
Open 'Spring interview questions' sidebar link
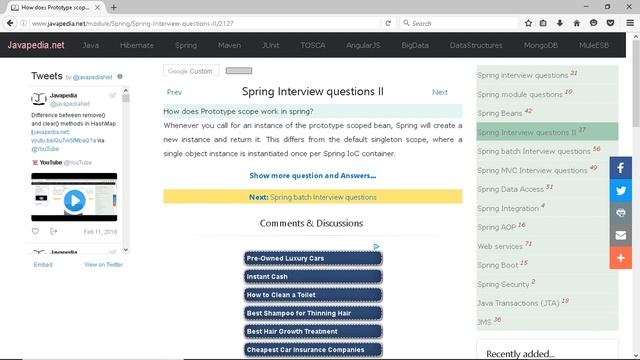[522, 76]
